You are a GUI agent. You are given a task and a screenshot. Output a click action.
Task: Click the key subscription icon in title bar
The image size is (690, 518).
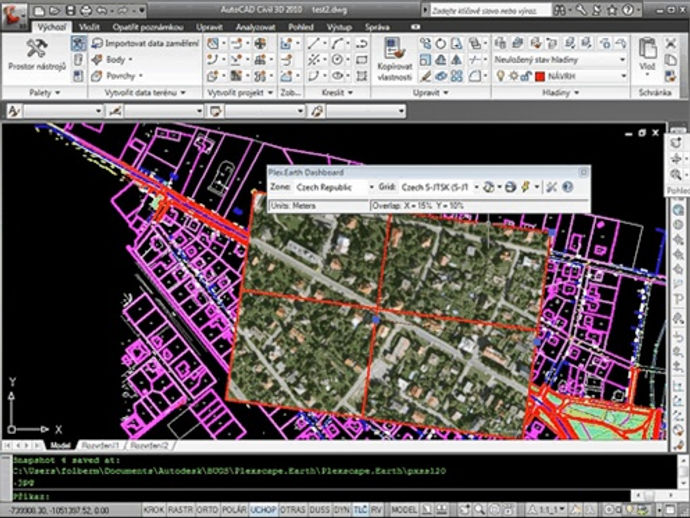581,10
